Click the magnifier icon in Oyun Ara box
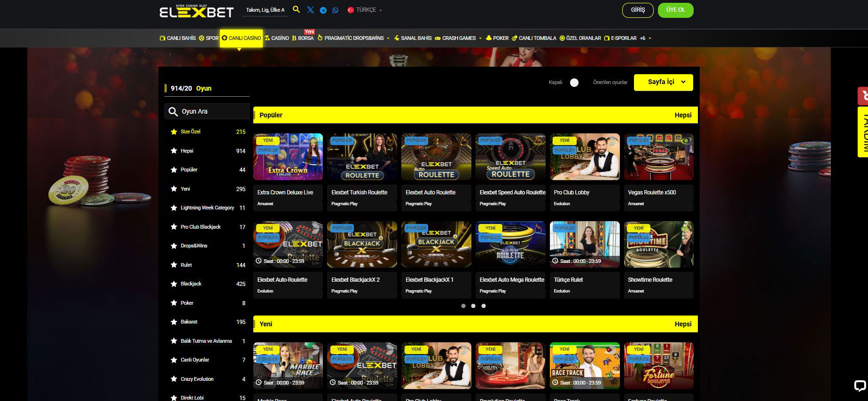This screenshot has height=401, width=868. (173, 112)
